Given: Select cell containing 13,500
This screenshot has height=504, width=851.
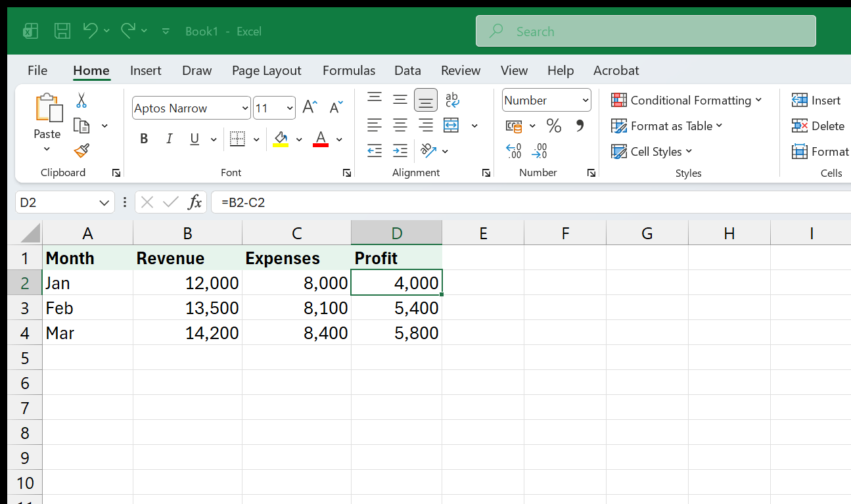Looking at the screenshot, I should (x=187, y=308).
